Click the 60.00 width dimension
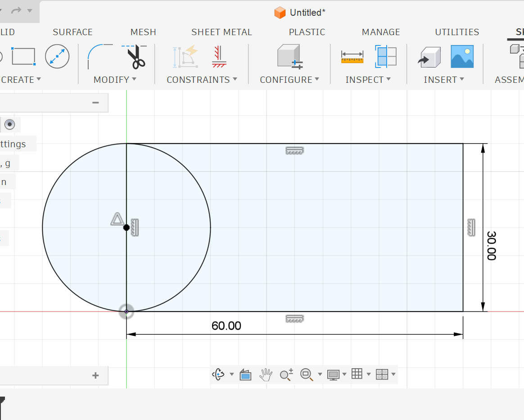 [226, 326]
